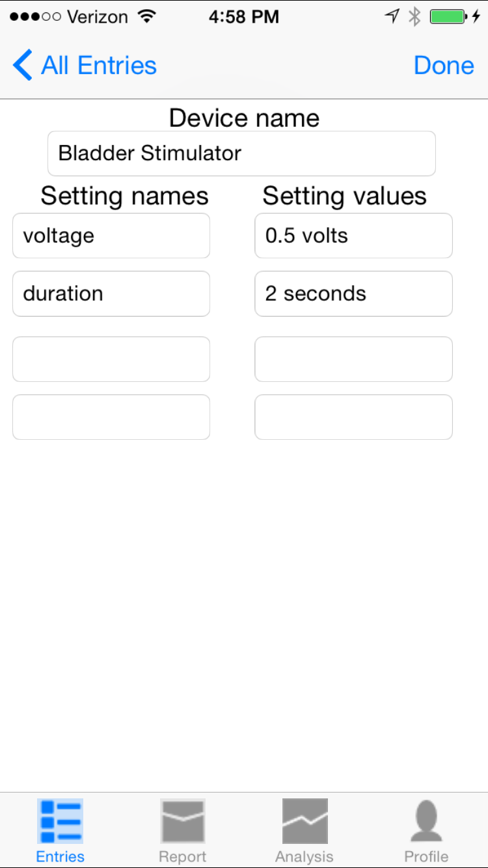This screenshot has height=868, width=488.
Task: Select the fourth empty setting value field
Action: (353, 417)
